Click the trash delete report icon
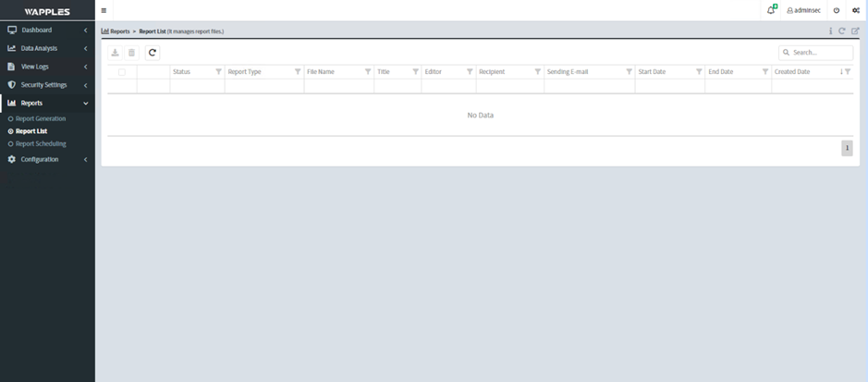The height and width of the screenshot is (382, 868). click(131, 53)
